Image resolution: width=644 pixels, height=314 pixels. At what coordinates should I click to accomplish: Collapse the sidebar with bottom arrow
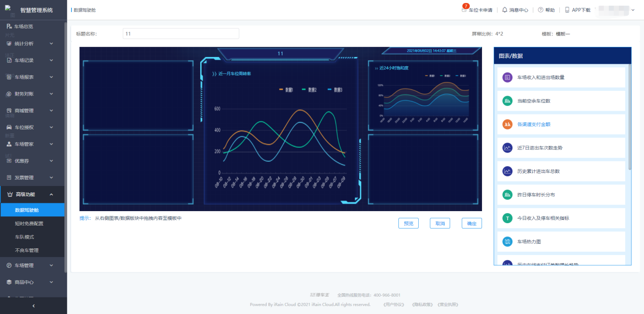click(x=33, y=306)
